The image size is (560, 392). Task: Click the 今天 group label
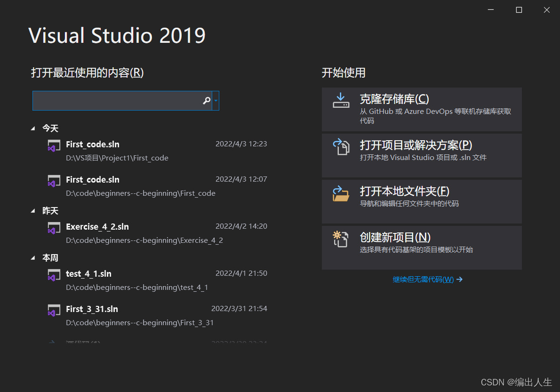(x=50, y=128)
